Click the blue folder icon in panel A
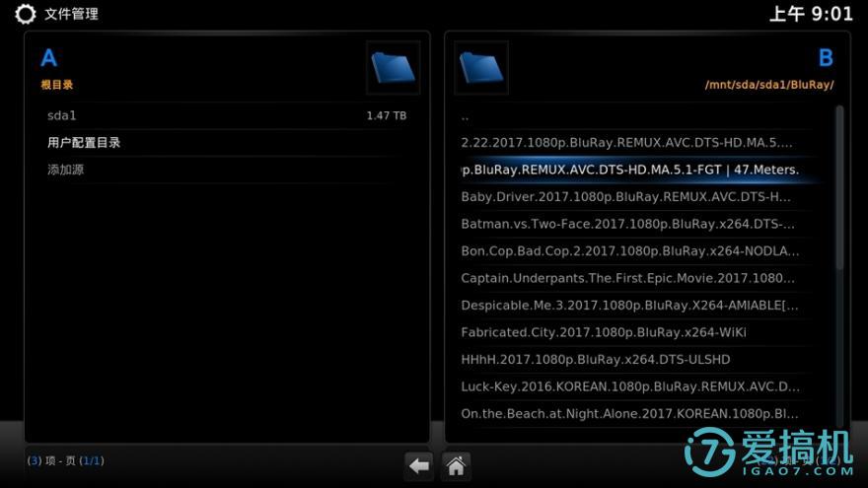The height and width of the screenshot is (488, 868). [x=393, y=67]
